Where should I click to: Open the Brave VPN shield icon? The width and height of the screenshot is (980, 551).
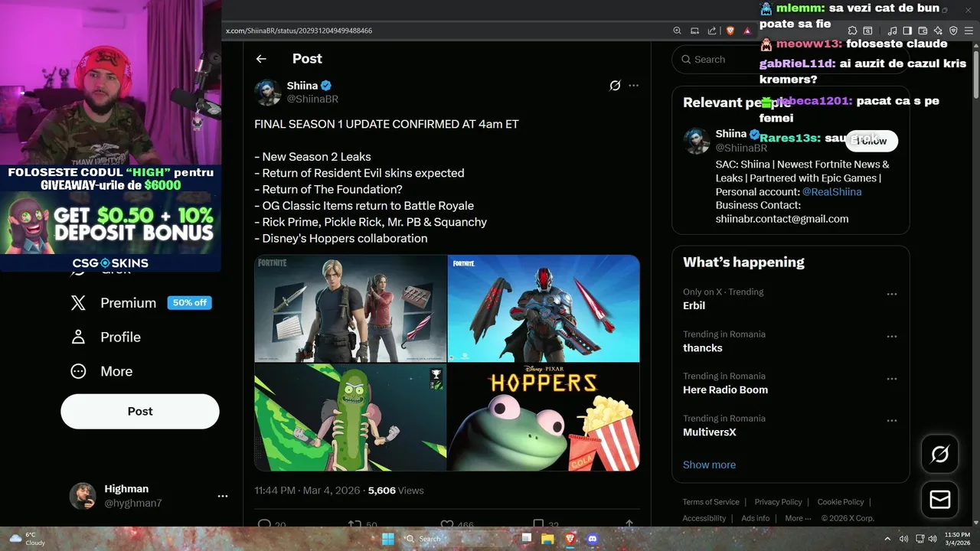[953, 31]
